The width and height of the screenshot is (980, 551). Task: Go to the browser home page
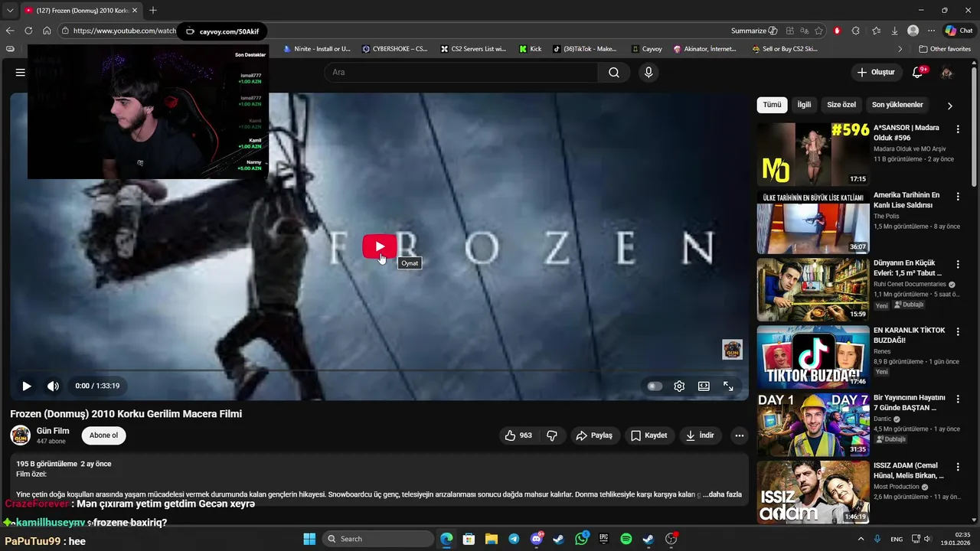pyautogui.click(x=47, y=31)
